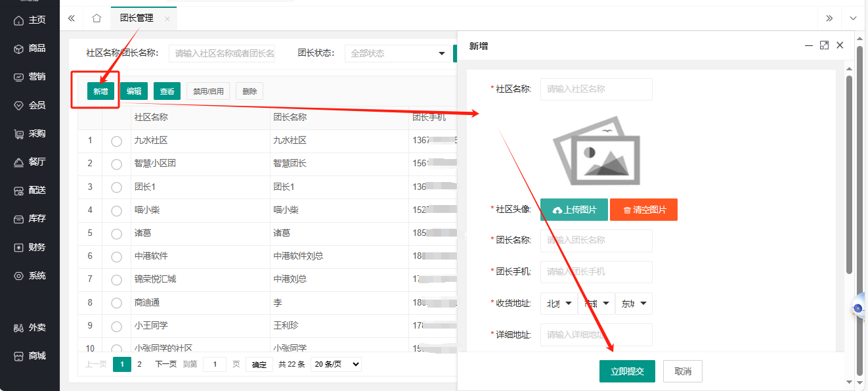Image resolution: width=868 pixels, height=391 pixels.
Task: Click dialog scrollbar down arrow
Action: pyautogui.click(x=849, y=382)
